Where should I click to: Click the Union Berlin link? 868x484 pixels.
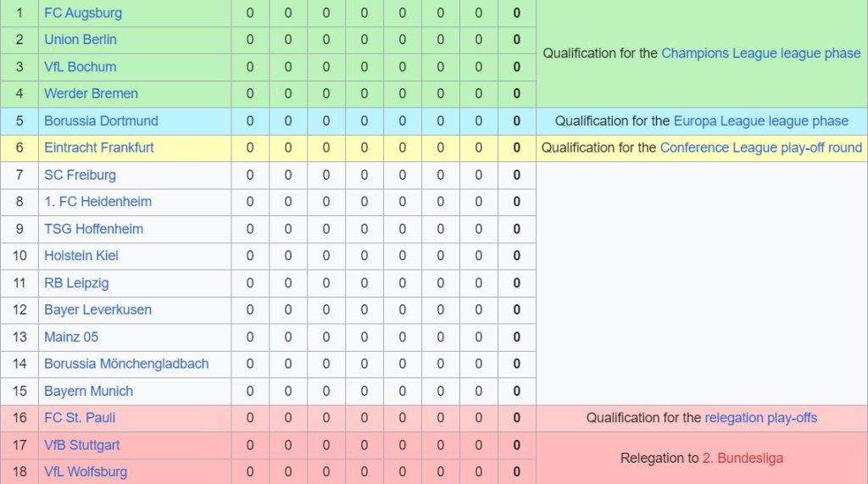coord(81,40)
